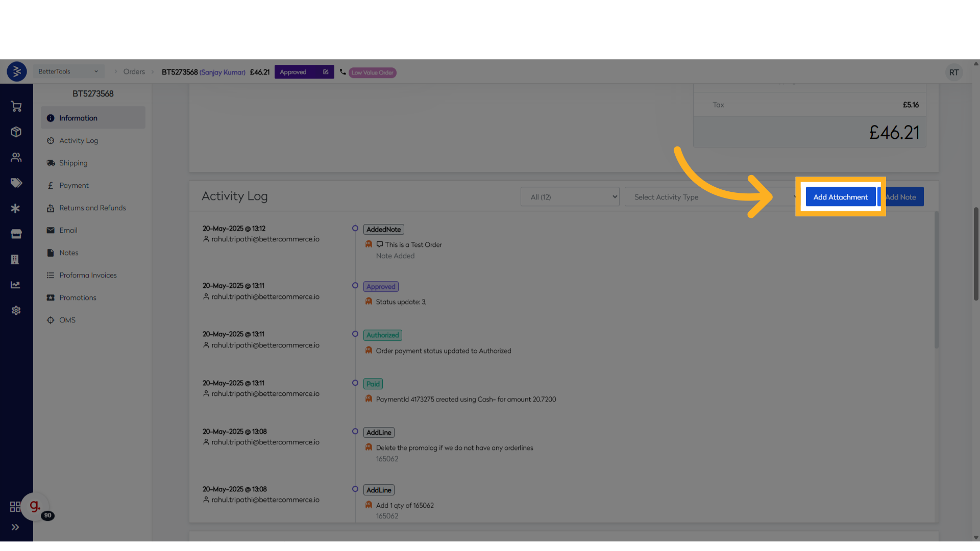
Task: Click the phone icon beside the order status
Action: pos(342,72)
